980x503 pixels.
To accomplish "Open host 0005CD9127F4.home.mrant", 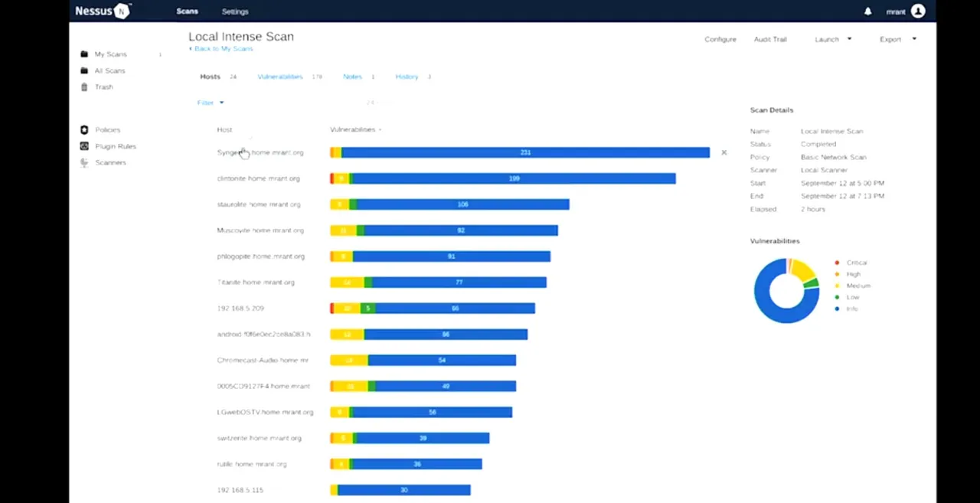I will 263,387.
